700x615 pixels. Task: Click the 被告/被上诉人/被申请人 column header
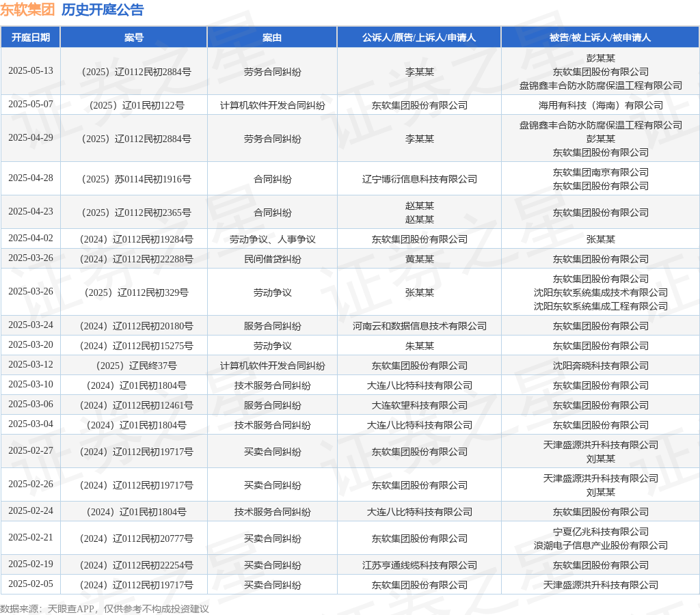[x=600, y=38]
